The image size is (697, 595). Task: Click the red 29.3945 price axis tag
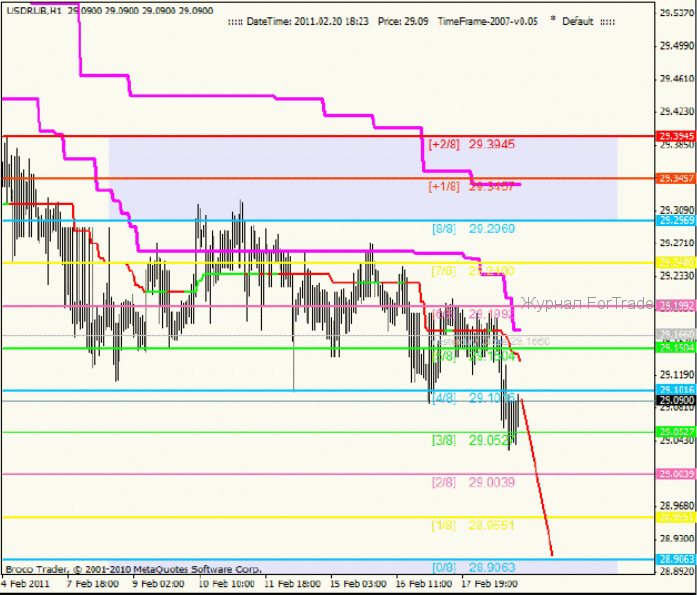(676, 136)
